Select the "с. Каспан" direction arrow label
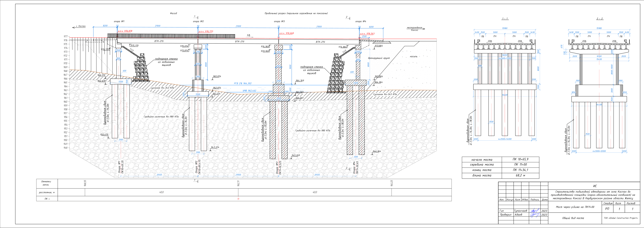This screenshot has width=644, height=228. (81, 26)
